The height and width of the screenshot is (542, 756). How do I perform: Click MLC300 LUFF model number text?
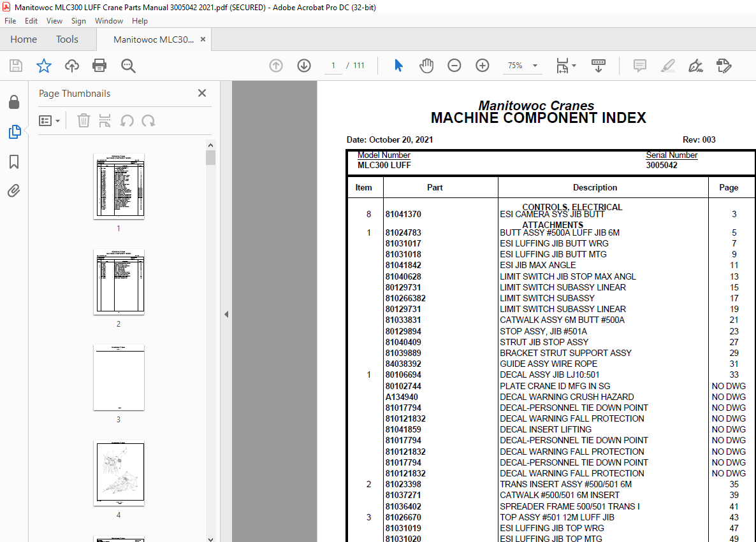[x=384, y=165]
